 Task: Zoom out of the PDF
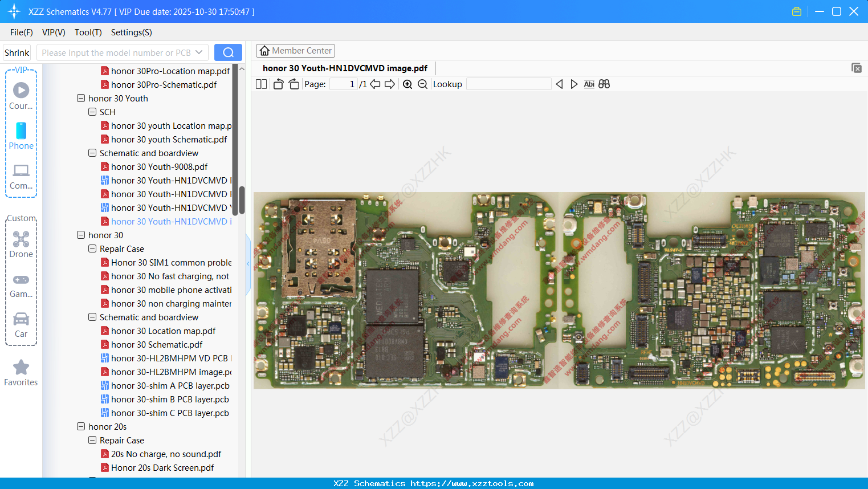pos(422,84)
